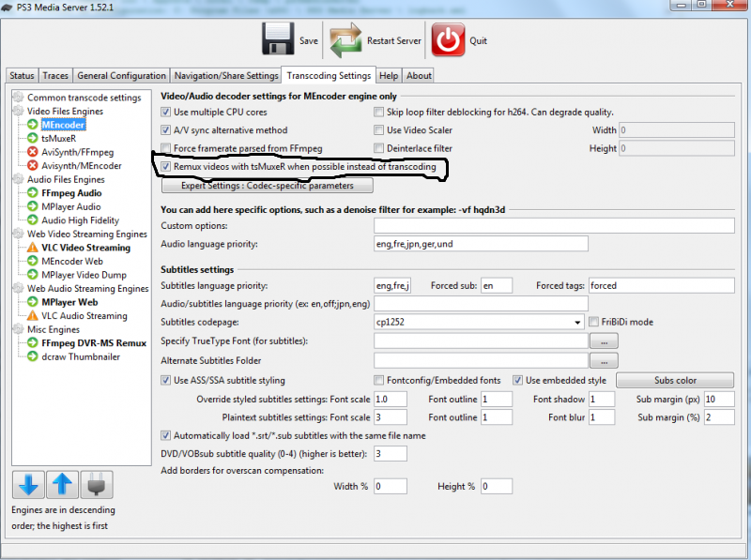
Task: Click the Subs color button
Action: tap(675, 381)
